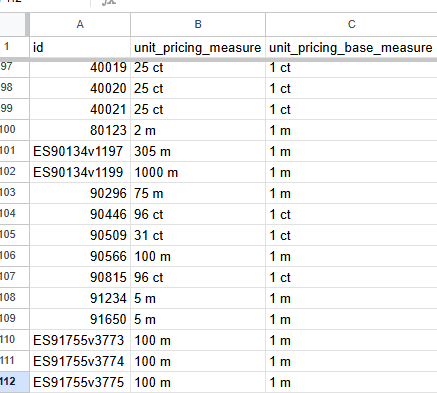
Task: Click cell with id 40019
Action: pyautogui.click(x=80, y=68)
